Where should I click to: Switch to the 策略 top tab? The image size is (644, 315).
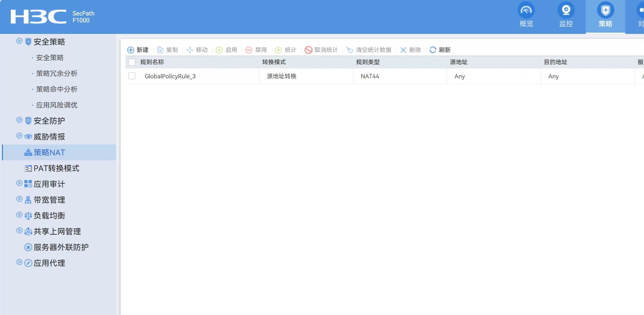[605, 16]
